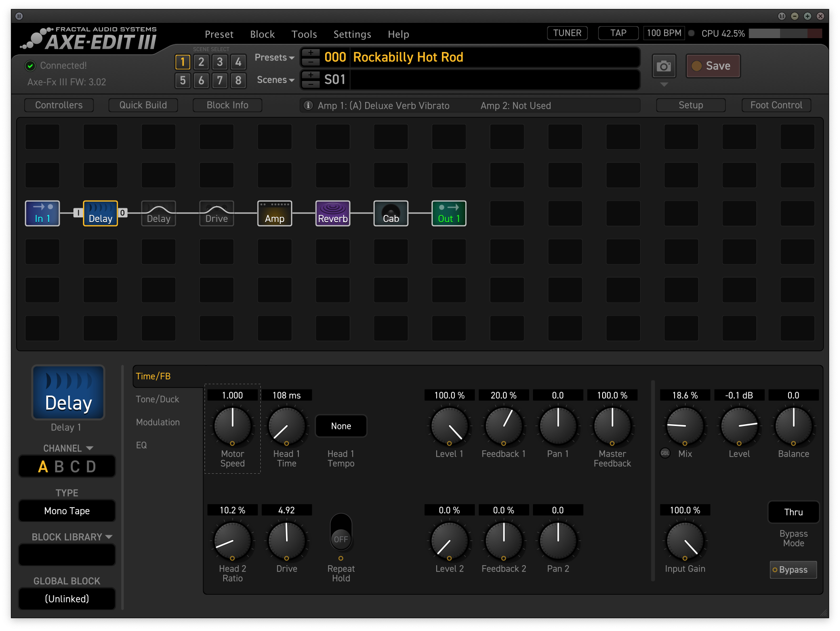Image resolution: width=840 pixels, height=631 pixels.
Task: Click the Connected status checkmark icon
Action: point(31,66)
